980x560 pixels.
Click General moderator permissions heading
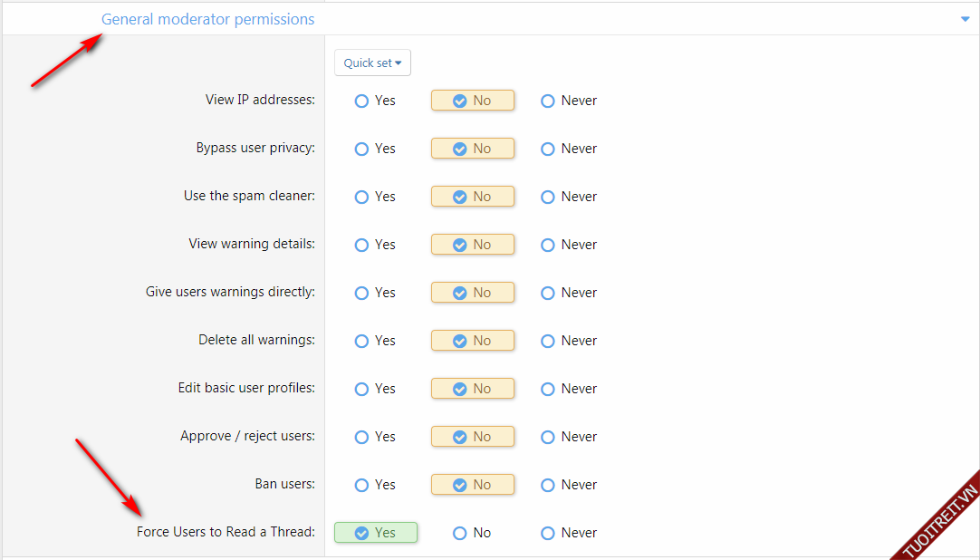tap(207, 19)
